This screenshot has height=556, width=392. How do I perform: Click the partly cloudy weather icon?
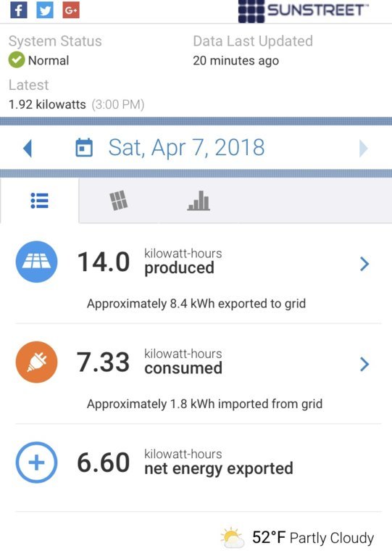[x=232, y=538]
